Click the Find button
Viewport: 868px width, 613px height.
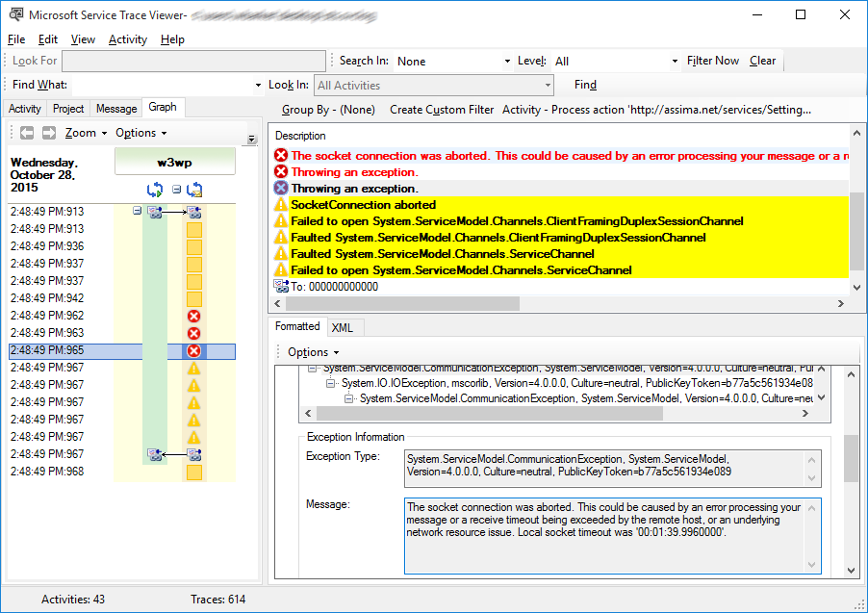pyautogui.click(x=585, y=85)
